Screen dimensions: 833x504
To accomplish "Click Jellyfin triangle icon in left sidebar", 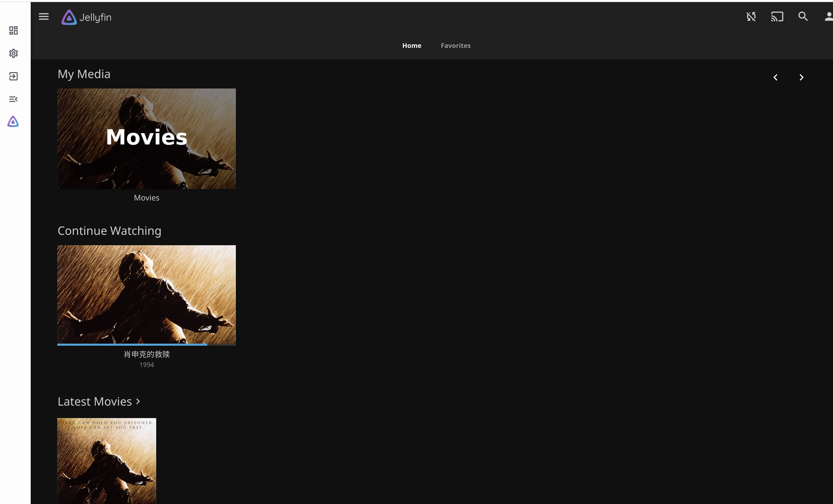I will [x=13, y=122].
